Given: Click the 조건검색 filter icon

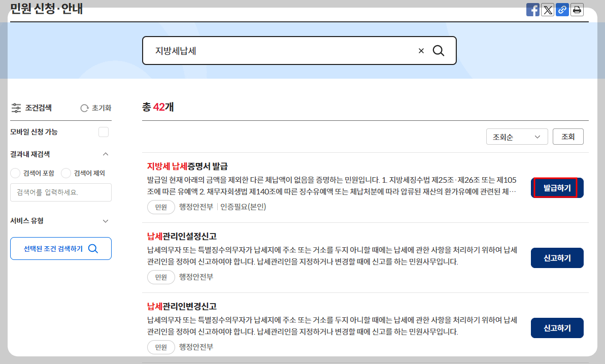Looking at the screenshot, I should coord(16,108).
